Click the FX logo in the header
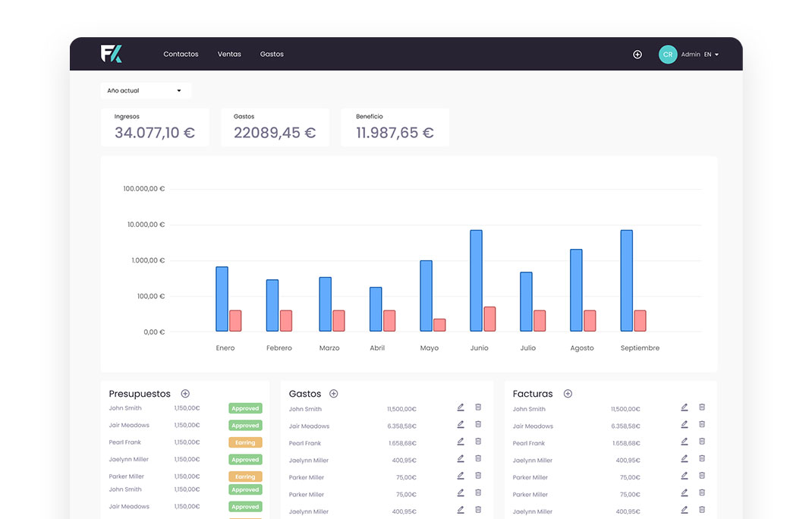The height and width of the screenshot is (519, 812). point(111,54)
